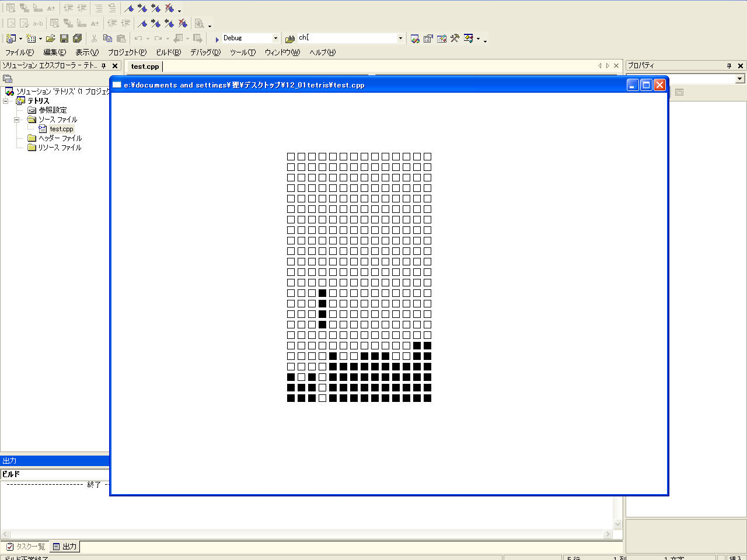The image size is (747, 560).
Task: Click the tab scroll right arrow
Action: tap(608, 66)
